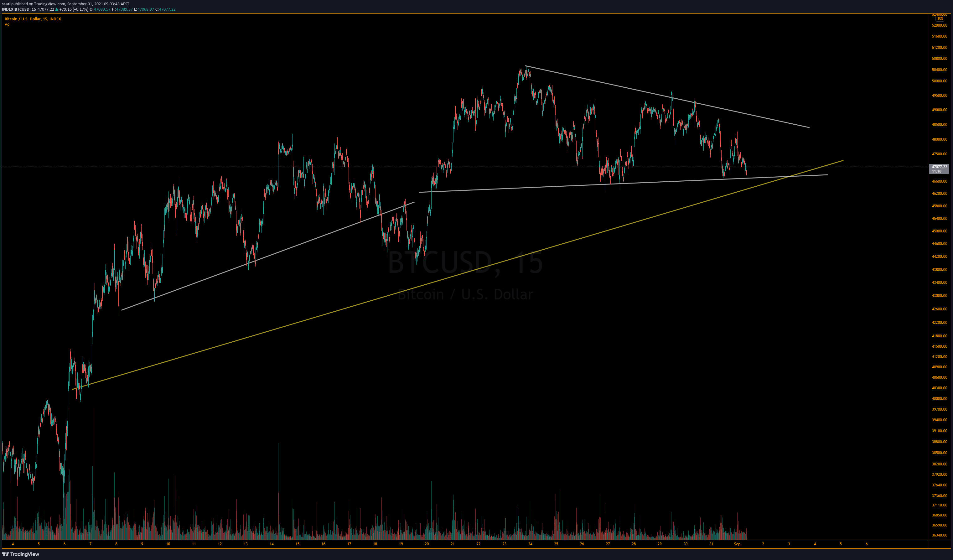Click the 49000.00 price axis label
Image resolution: width=953 pixels, height=560 pixels.
coord(940,110)
